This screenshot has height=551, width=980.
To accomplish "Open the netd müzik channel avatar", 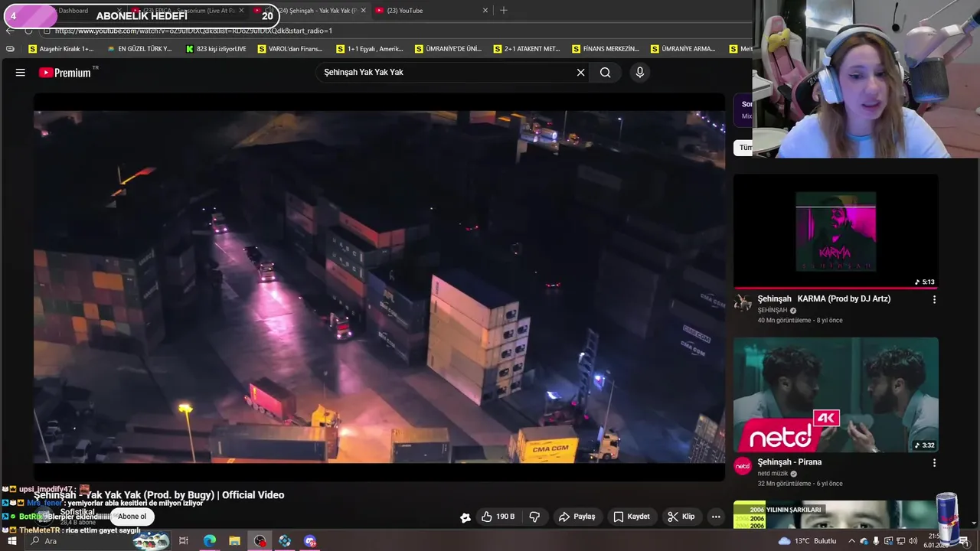I will click(x=743, y=466).
